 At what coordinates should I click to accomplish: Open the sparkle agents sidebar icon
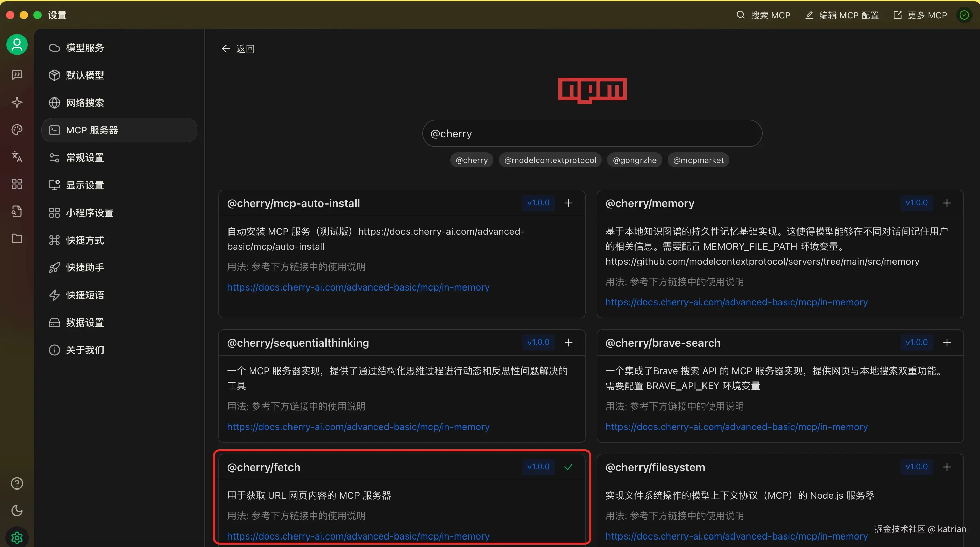coord(17,102)
